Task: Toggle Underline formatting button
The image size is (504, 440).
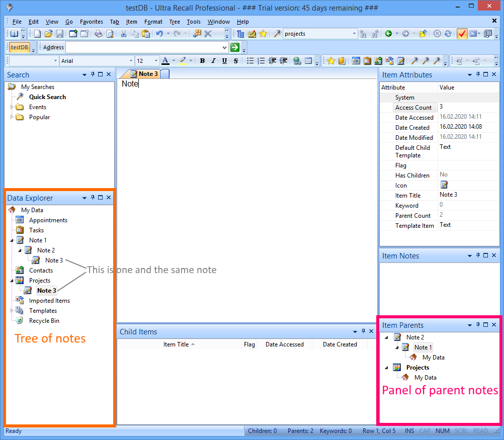Action: click(224, 61)
